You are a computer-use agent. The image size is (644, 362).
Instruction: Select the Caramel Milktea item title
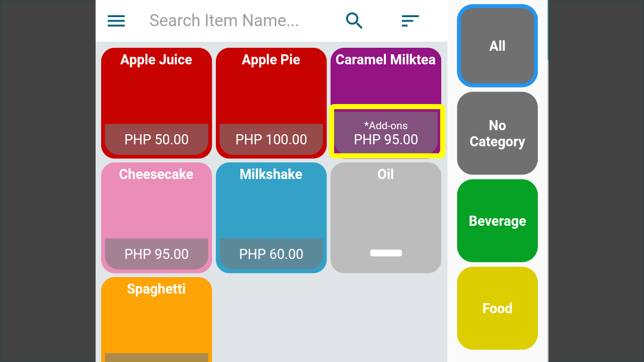385,60
